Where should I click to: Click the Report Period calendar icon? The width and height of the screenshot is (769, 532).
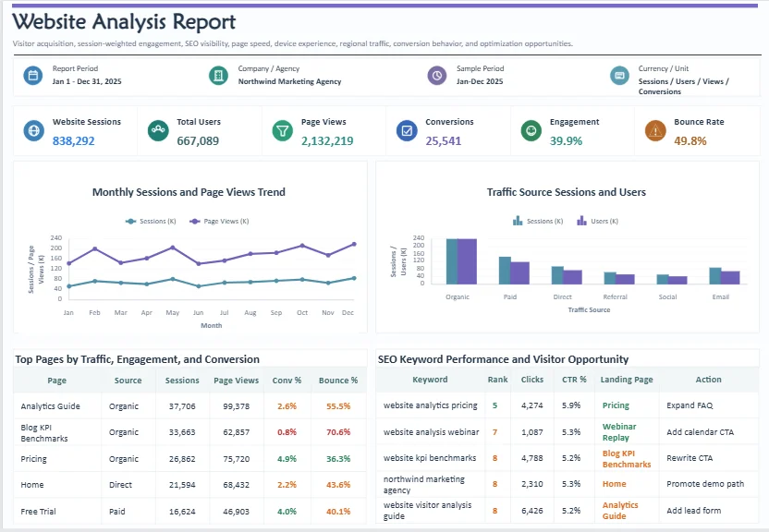pos(33,76)
